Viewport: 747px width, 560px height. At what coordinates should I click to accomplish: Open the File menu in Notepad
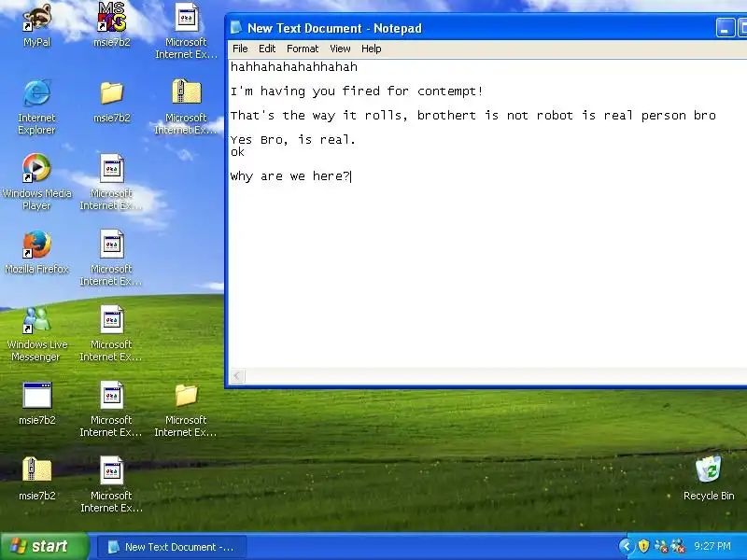click(x=240, y=49)
